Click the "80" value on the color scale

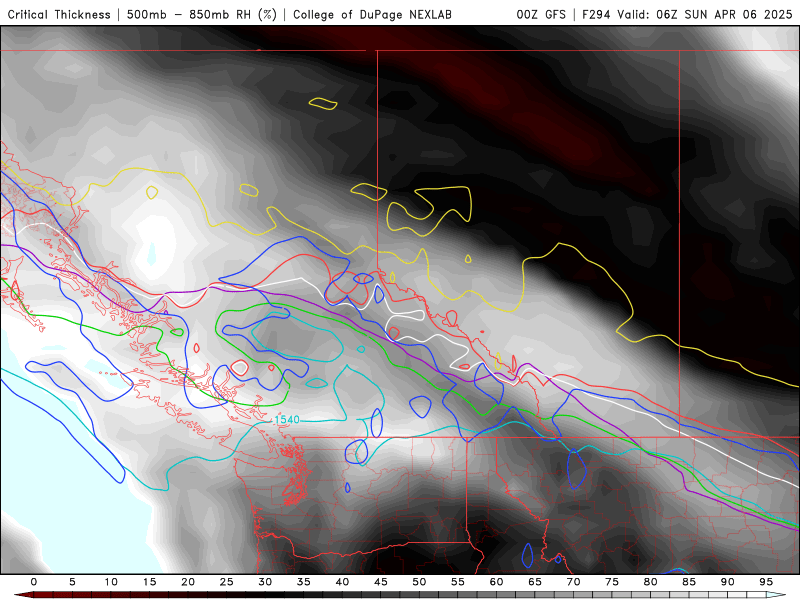click(x=651, y=582)
